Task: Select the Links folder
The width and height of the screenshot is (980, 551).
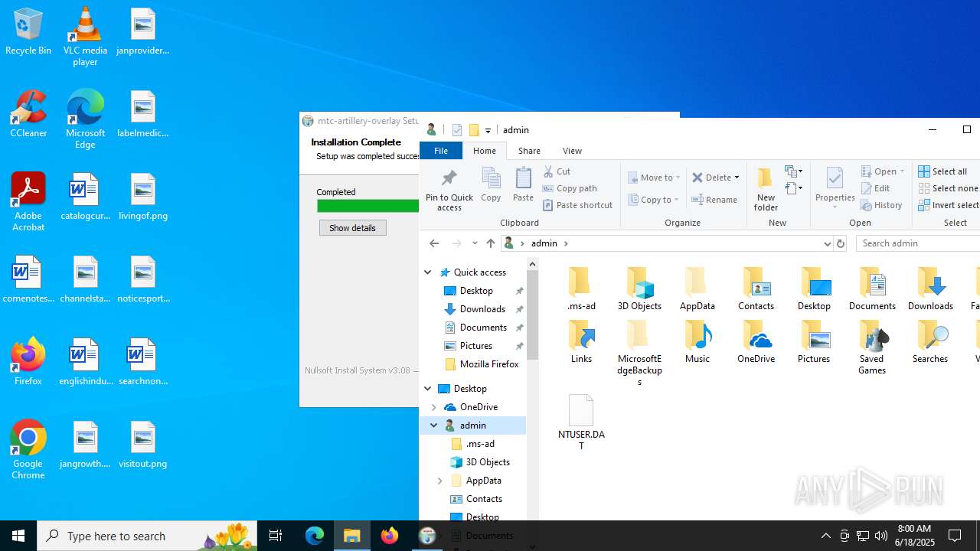Action: point(581,341)
